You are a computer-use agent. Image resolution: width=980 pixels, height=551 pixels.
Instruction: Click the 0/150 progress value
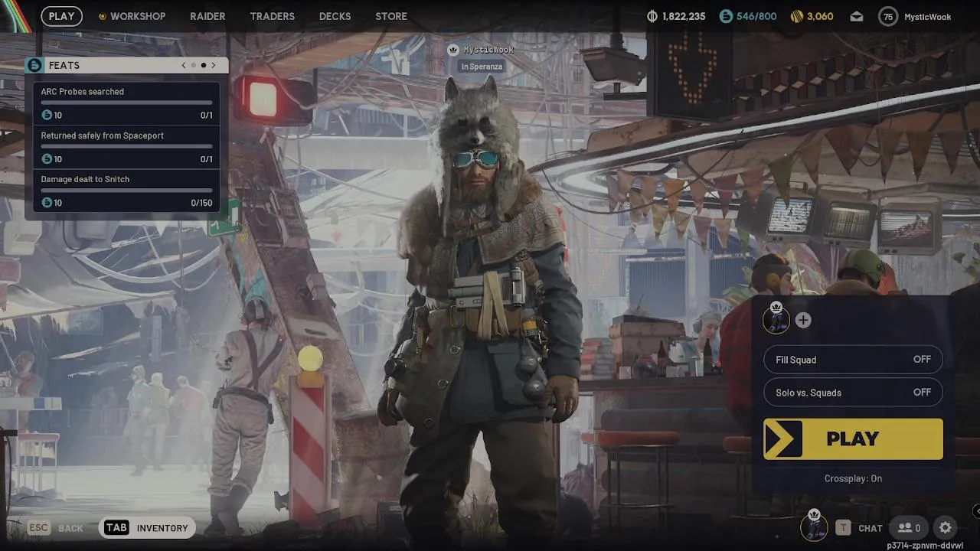[x=201, y=203]
